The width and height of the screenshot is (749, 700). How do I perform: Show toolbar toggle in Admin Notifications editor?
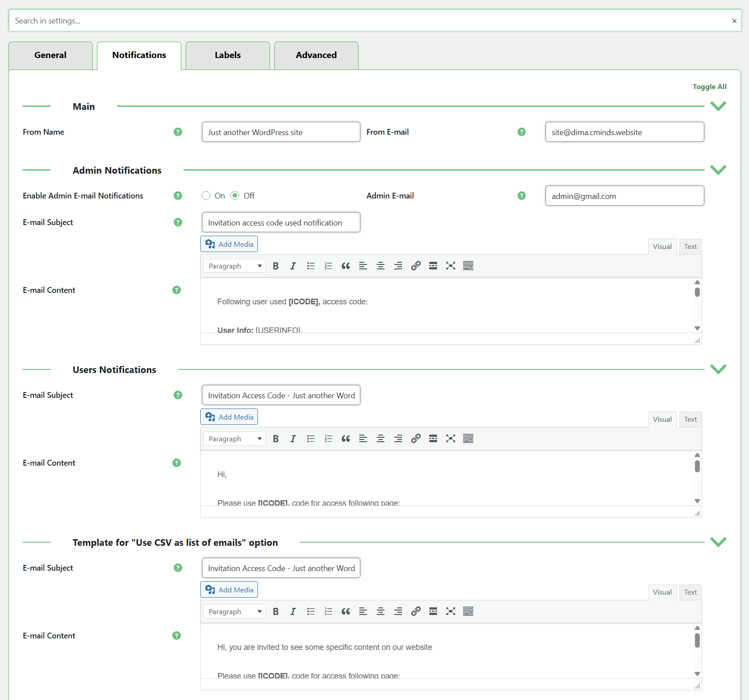pos(468,266)
